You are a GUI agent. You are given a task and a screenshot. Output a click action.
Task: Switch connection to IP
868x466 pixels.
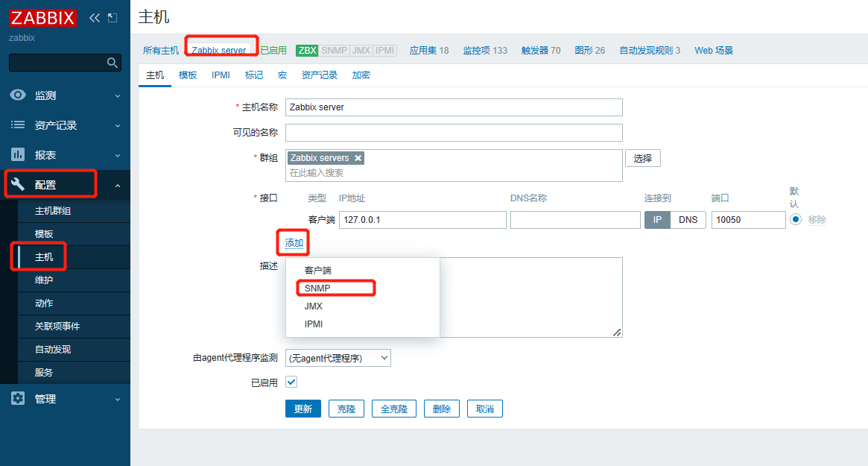[x=657, y=220]
